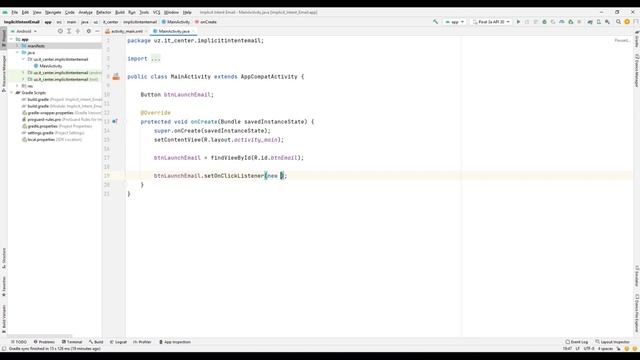The width and height of the screenshot is (640, 360).
Task: Click the UTF-8 encoding status bar entry
Action: [x=589, y=349]
